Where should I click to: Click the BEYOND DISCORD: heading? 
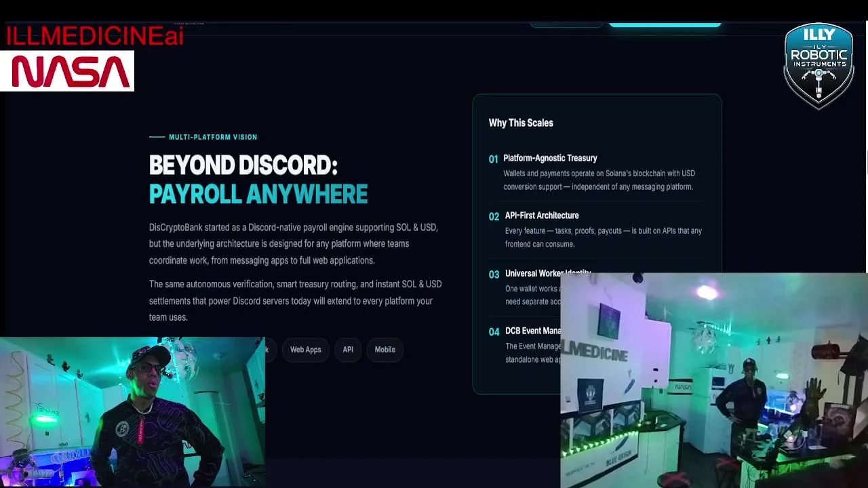pos(243,165)
